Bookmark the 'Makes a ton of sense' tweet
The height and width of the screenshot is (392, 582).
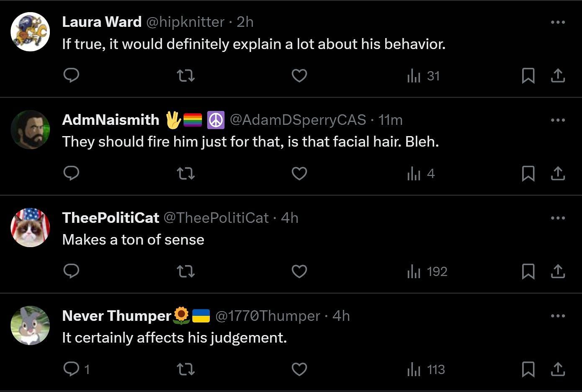(x=528, y=271)
